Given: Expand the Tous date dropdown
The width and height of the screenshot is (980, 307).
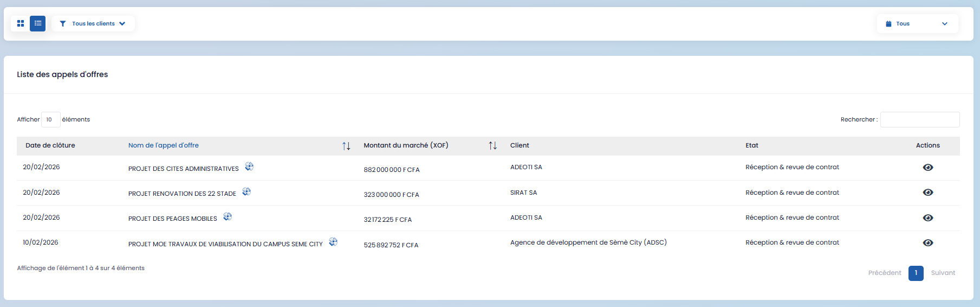Looking at the screenshot, I should tap(917, 24).
